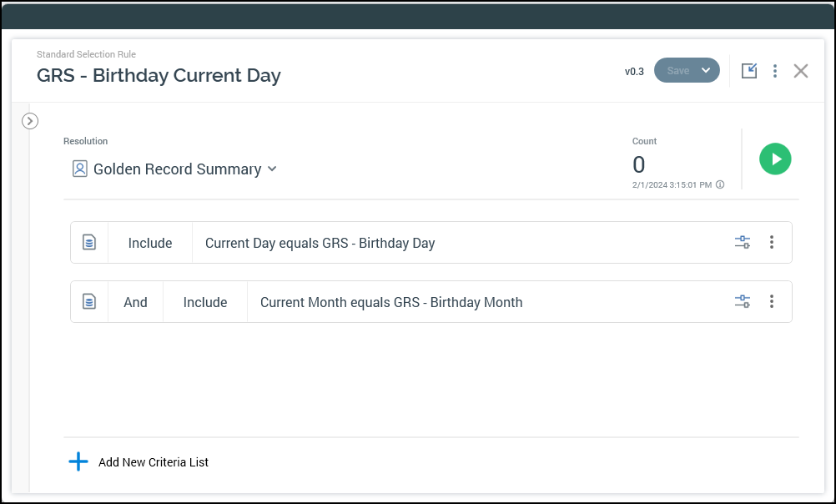
Task: Toggle Include on the Current Day criteria
Action: tap(150, 243)
